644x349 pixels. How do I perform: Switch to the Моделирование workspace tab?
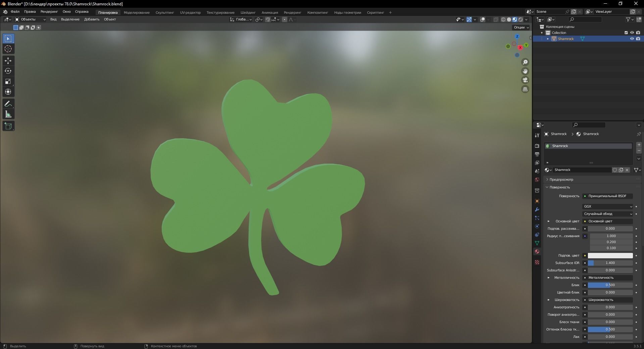tap(137, 12)
